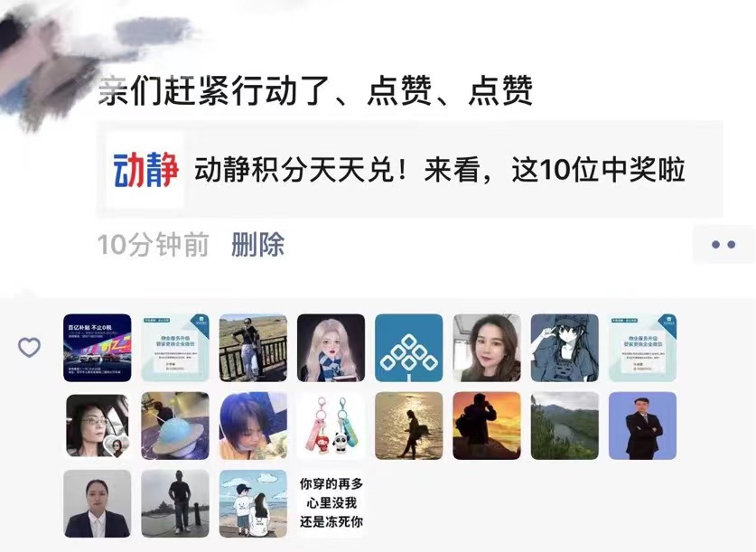The width and height of the screenshot is (756, 552).
Task: Select the car advertisement liker avatar
Action: click(98, 348)
